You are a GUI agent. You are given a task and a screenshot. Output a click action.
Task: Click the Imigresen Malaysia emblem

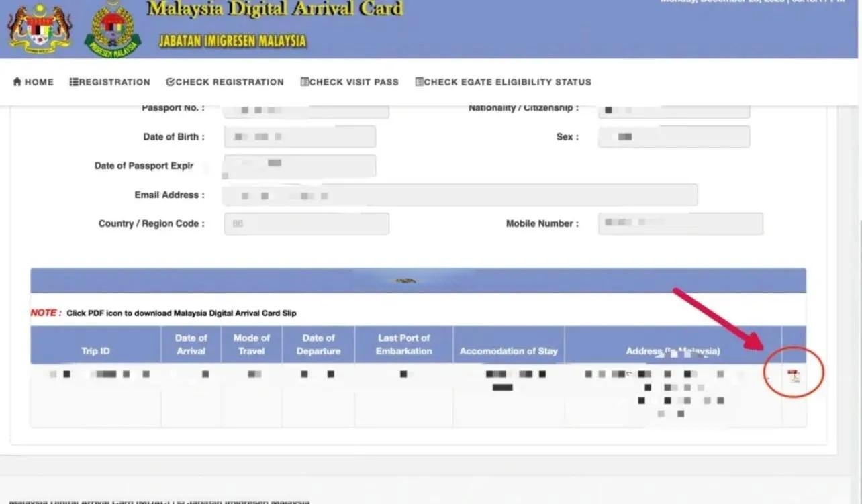(x=112, y=30)
